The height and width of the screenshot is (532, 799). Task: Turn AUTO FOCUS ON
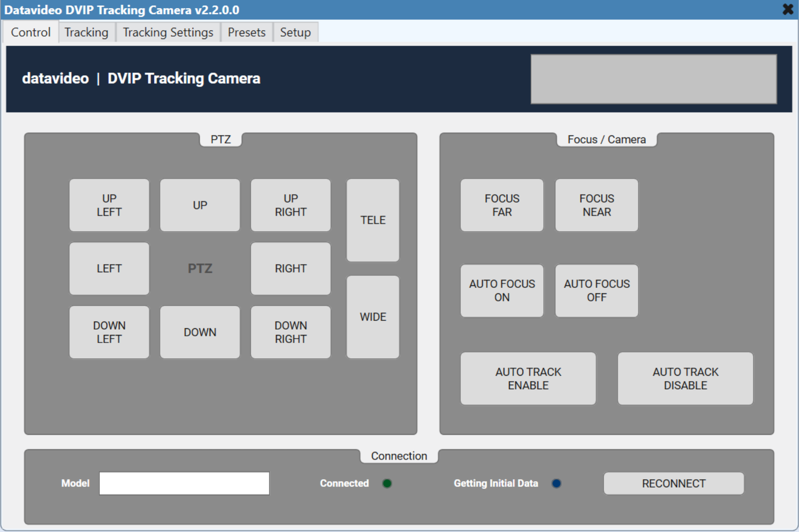(502, 291)
